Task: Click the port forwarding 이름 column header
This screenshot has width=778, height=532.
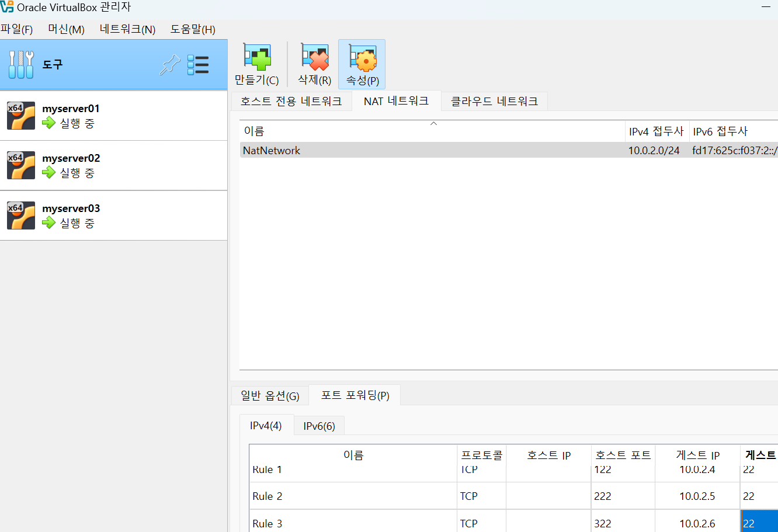Action: pos(353,455)
